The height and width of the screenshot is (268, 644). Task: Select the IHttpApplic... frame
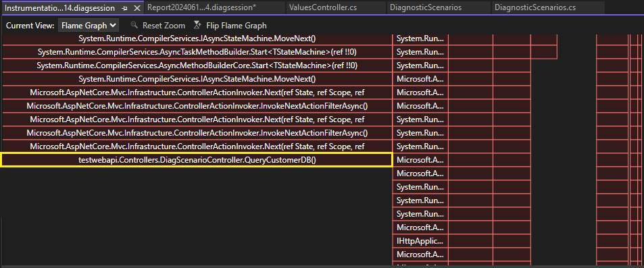[x=420, y=241]
